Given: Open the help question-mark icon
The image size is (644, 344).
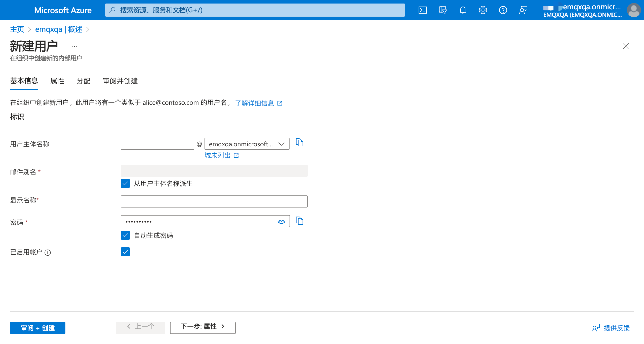Looking at the screenshot, I should (503, 10).
